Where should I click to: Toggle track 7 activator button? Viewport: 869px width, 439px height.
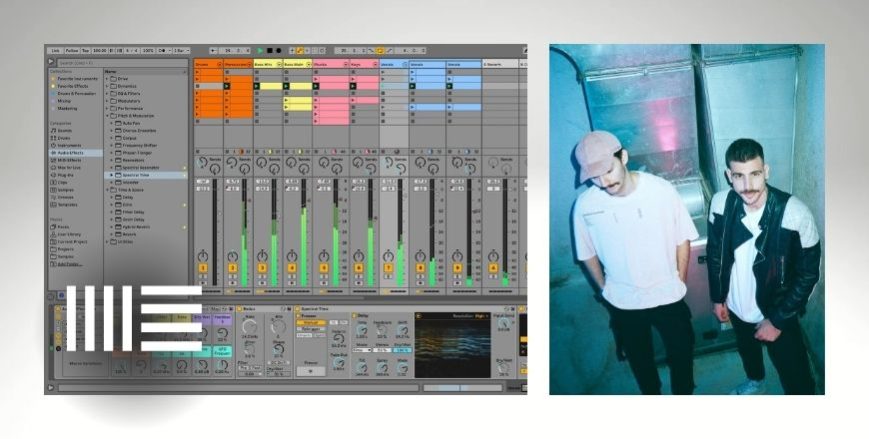[388, 268]
